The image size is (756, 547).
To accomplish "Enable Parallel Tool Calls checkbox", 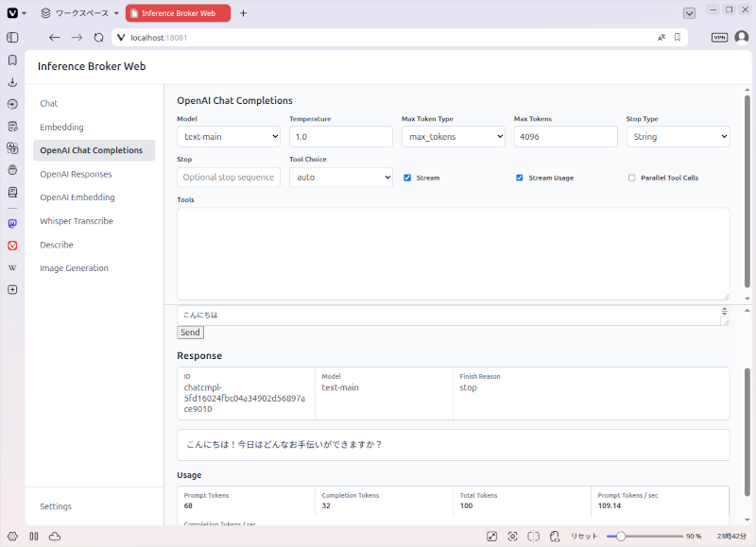I will coord(631,178).
